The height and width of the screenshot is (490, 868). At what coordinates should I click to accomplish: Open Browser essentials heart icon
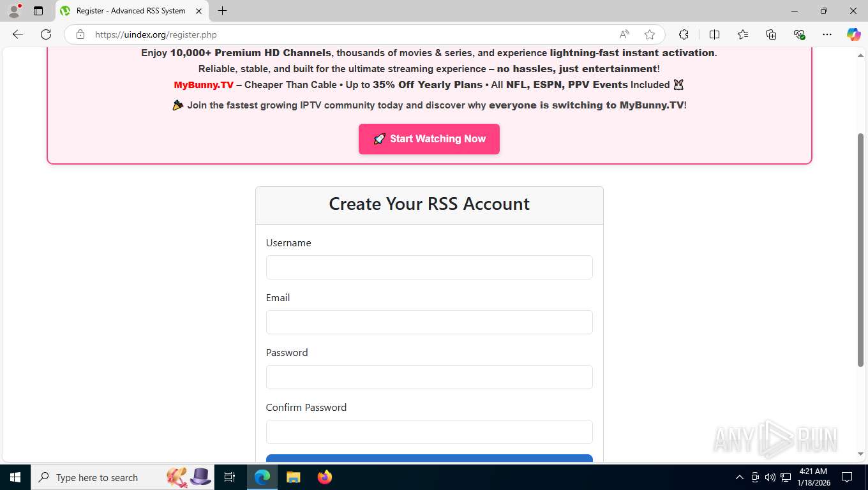point(799,34)
